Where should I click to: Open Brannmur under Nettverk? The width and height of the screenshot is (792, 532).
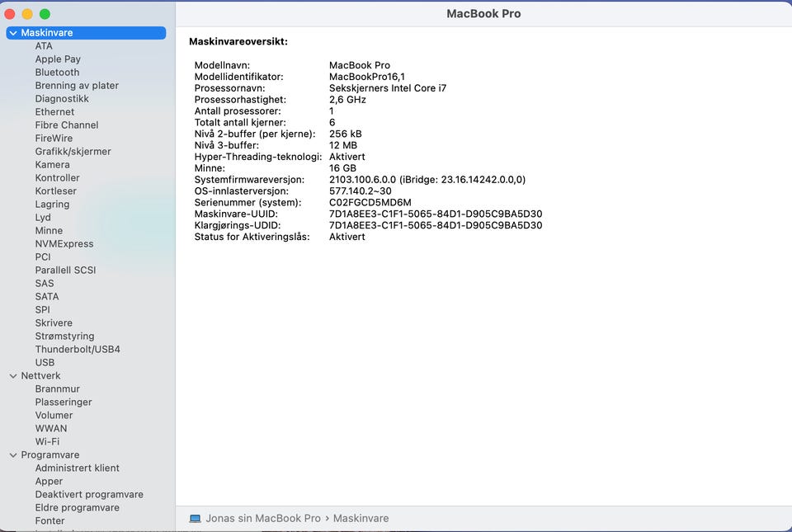(x=58, y=388)
